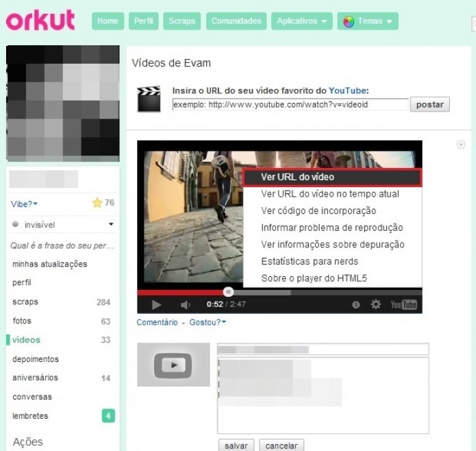The height and width of the screenshot is (451, 476).
Task: Play the YouTube video
Action: [x=156, y=304]
